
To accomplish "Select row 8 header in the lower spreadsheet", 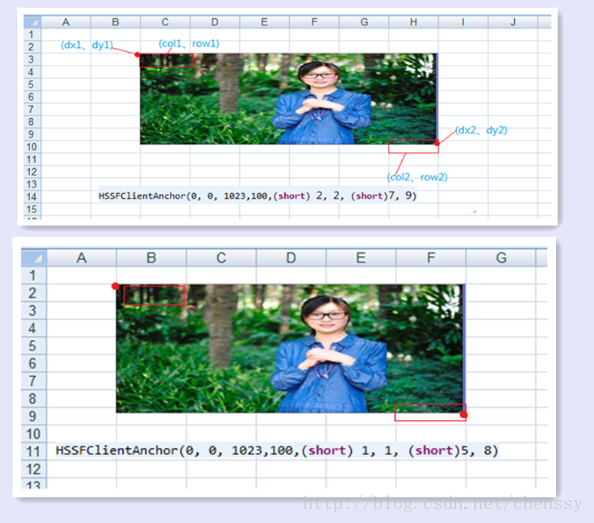I will tap(33, 398).
